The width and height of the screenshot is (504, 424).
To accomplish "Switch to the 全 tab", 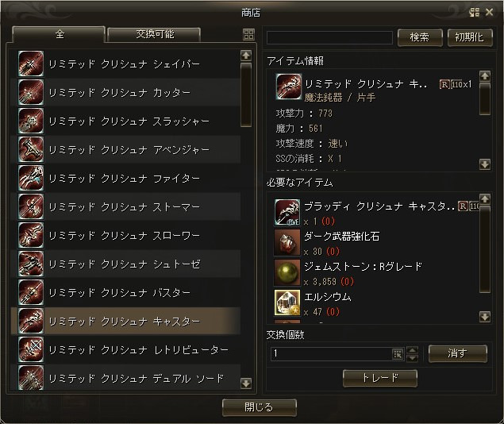I will coord(59,34).
